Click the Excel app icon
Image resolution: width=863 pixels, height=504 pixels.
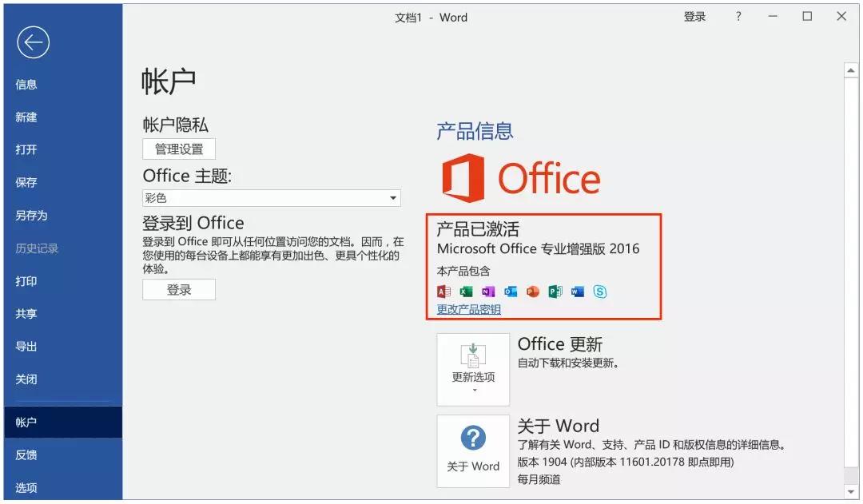(466, 292)
